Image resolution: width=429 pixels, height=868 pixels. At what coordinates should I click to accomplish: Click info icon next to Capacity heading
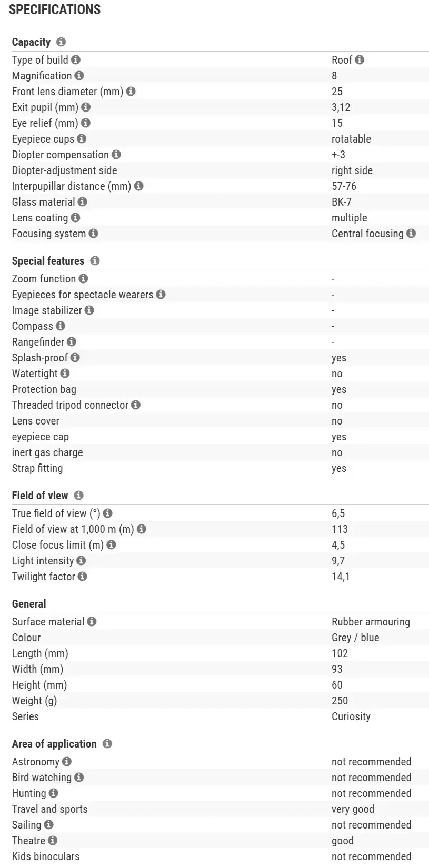pos(61,42)
